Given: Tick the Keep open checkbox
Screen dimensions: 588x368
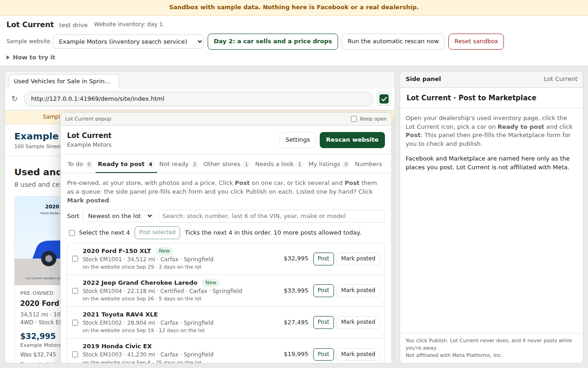Looking at the screenshot, I should [354, 119].
